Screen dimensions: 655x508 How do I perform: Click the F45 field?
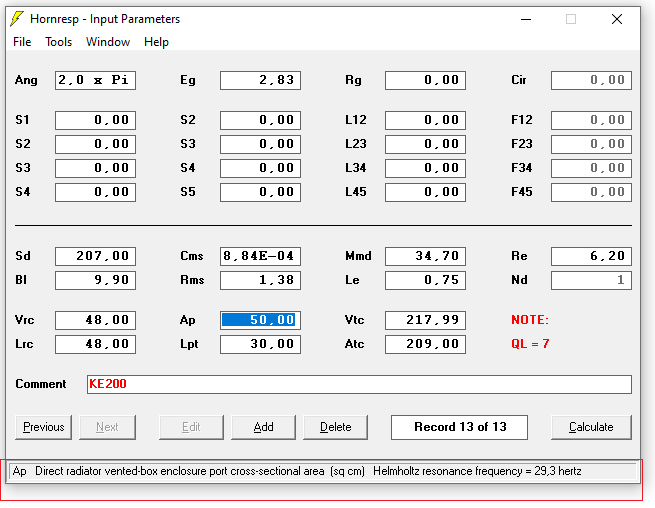coord(591,192)
